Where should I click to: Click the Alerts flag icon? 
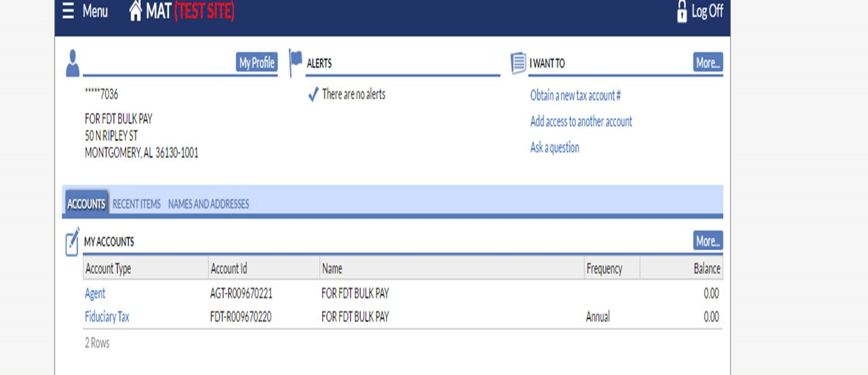pyautogui.click(x=295, y=63)
